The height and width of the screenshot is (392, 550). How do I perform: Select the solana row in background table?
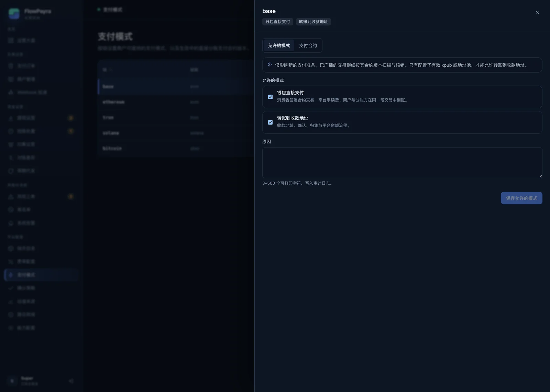(176, 133)
